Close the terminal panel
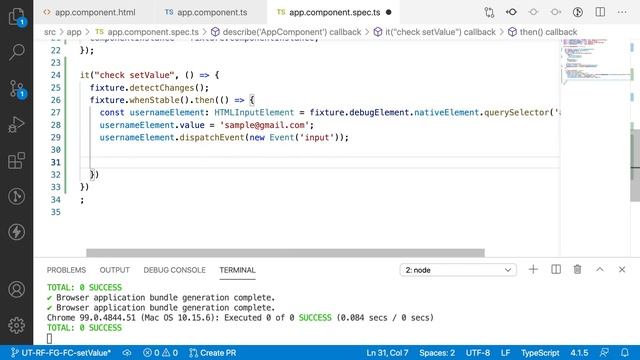This screenshot has height=360, width=640. (x=622, y=269)
